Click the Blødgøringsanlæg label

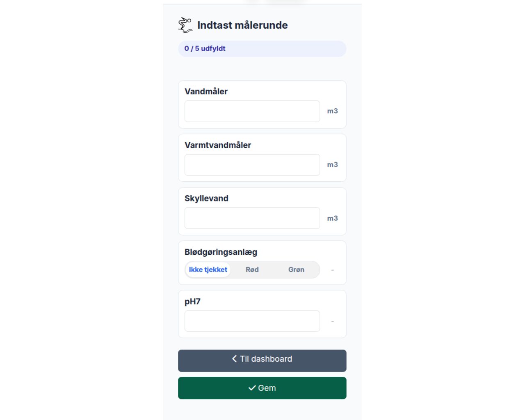(x=221, y=252)
